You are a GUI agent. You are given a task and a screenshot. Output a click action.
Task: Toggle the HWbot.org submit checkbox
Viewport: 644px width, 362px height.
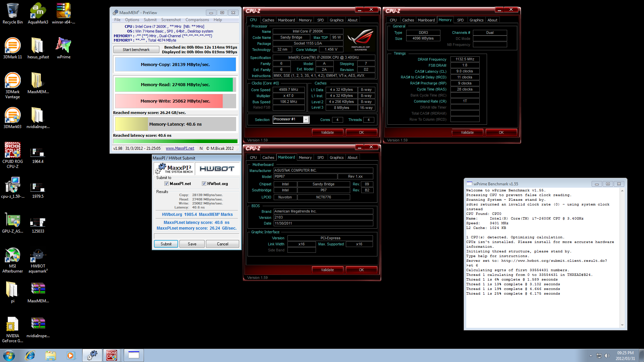[x=204, y=184]
